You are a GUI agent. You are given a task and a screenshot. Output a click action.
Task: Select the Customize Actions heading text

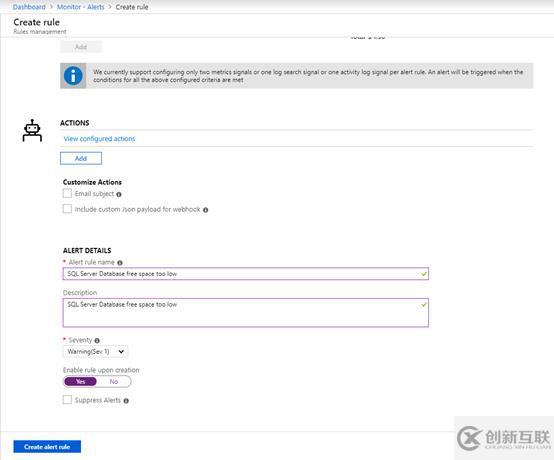92,182
